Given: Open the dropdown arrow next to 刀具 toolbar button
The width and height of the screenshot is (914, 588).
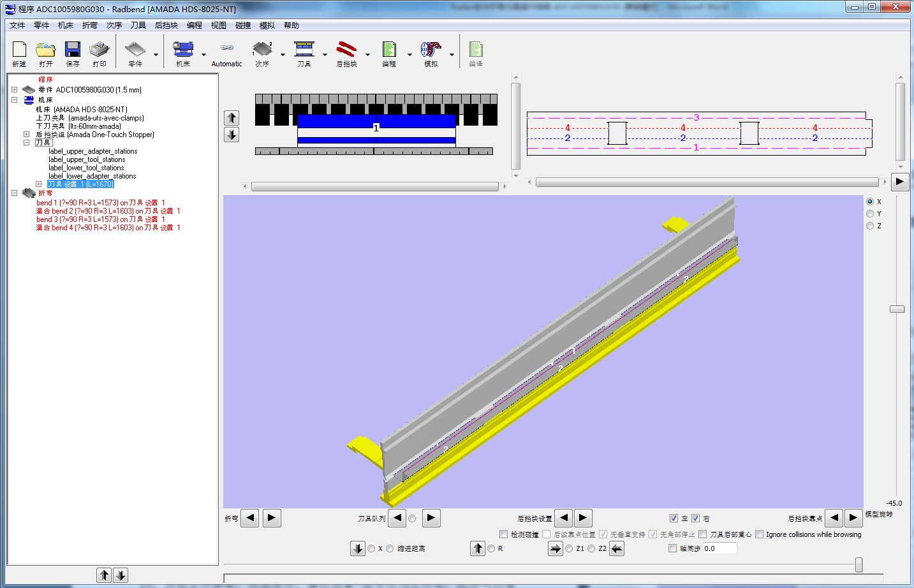Looking at the screenshot, I should pos(325,55).
